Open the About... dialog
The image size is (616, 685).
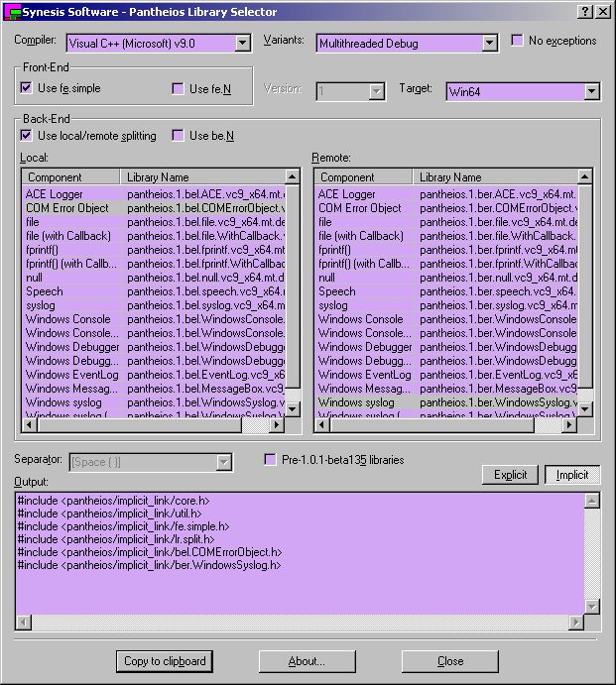click(x=307, y=661)
